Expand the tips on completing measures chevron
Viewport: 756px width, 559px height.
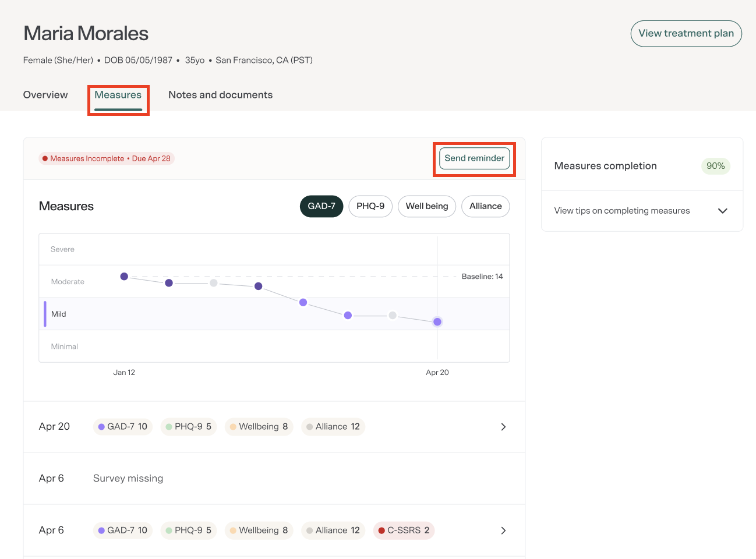click(723, 211)
